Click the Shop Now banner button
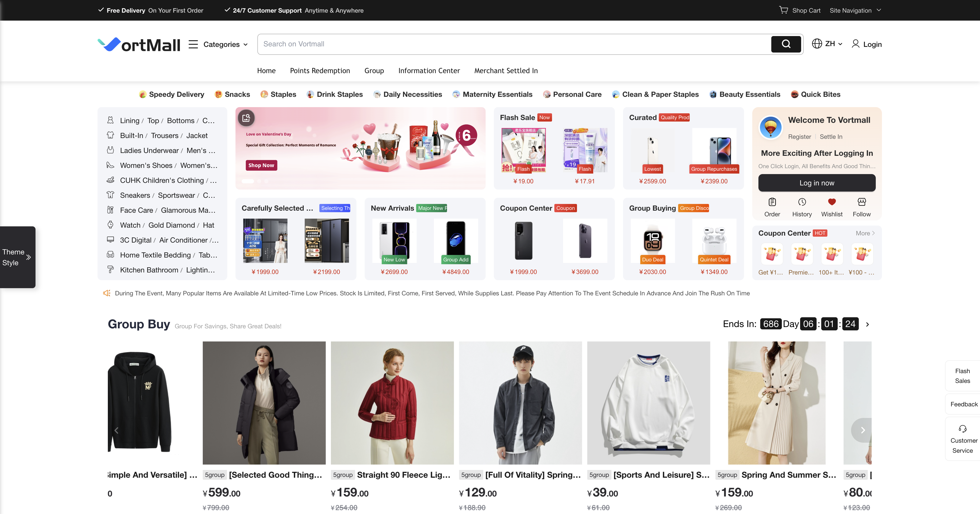 click(x=261, y=165)
